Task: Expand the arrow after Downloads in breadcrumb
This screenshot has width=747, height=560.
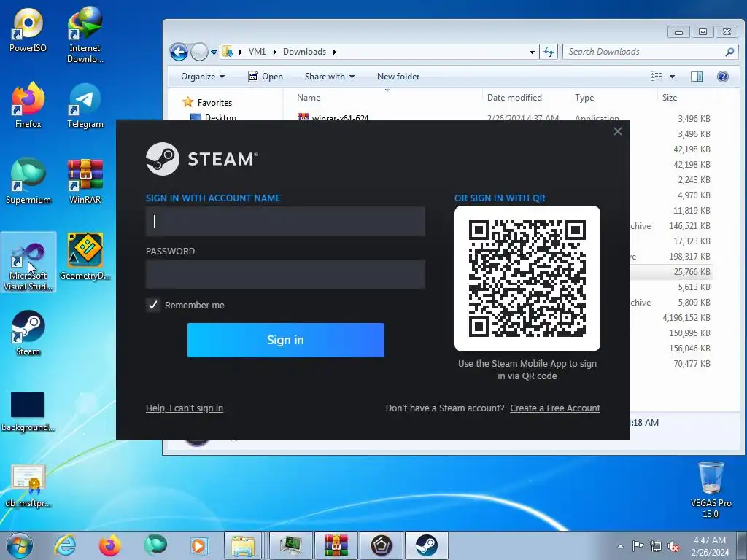Action: tap(334, 52)
